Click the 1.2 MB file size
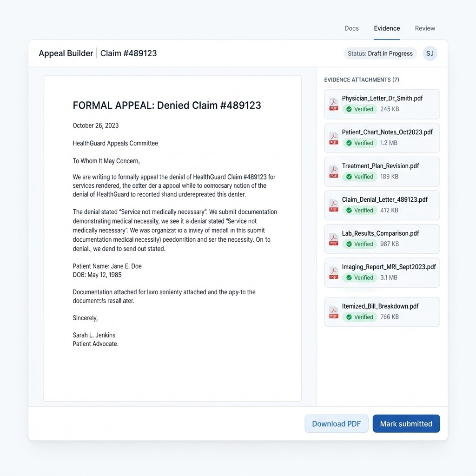 (389, 143)
